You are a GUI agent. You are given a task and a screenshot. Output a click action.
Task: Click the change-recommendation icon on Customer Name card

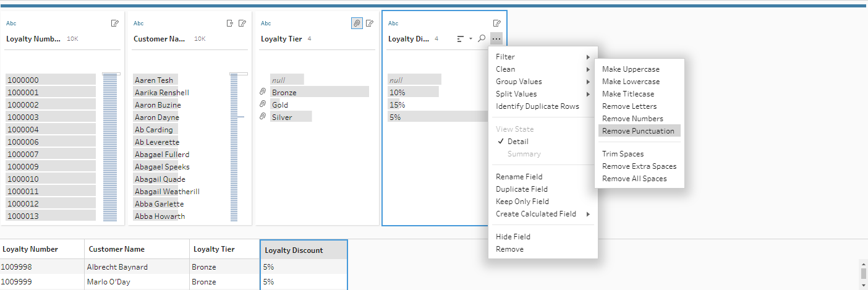(x=230, y=23)
